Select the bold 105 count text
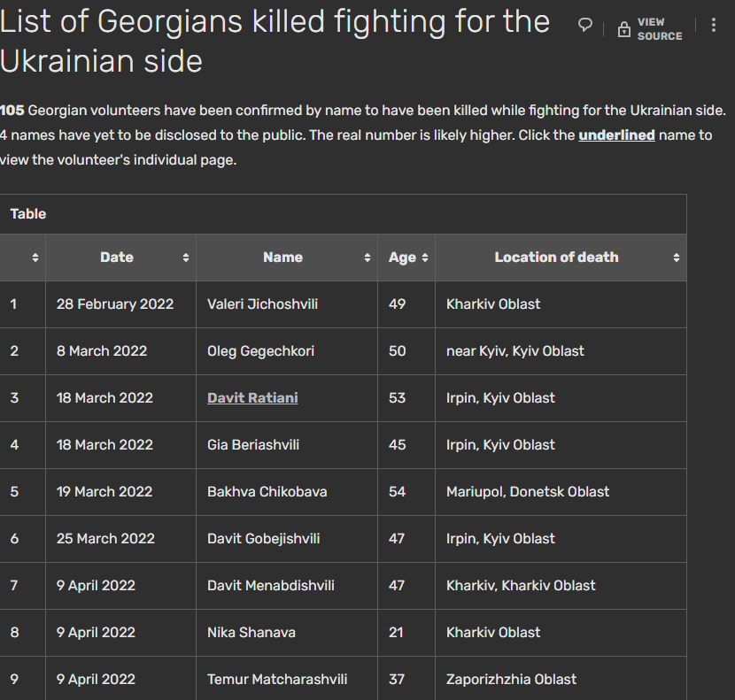 click(12, 111)
